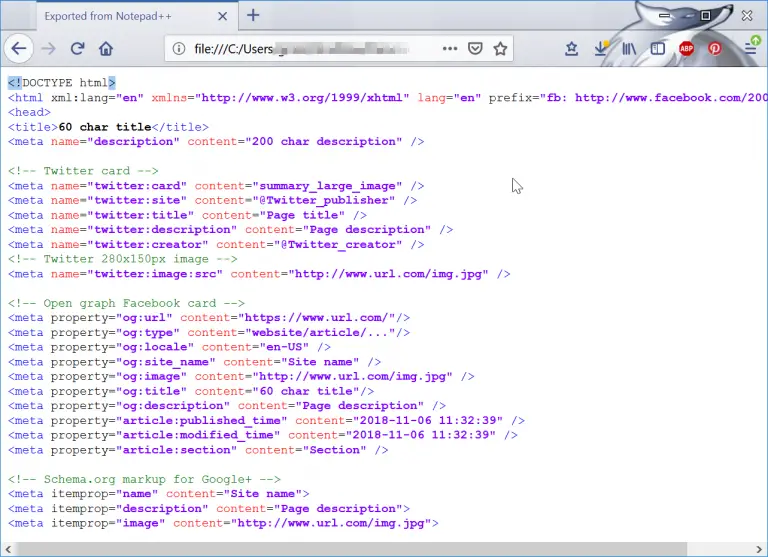This screenshot has height=557, width=768.
Task: Open the downloads panel
Action: (600, 48)
